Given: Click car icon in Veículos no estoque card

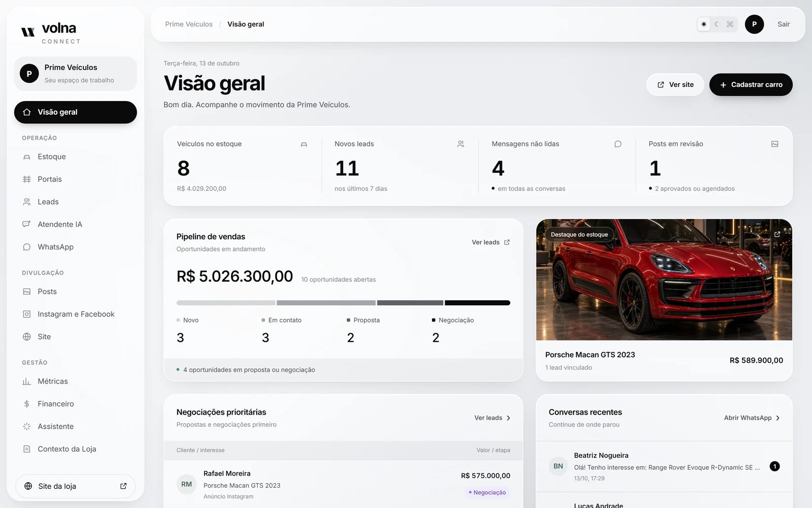Looking at the screenshot, I should (x=304, y=144).
